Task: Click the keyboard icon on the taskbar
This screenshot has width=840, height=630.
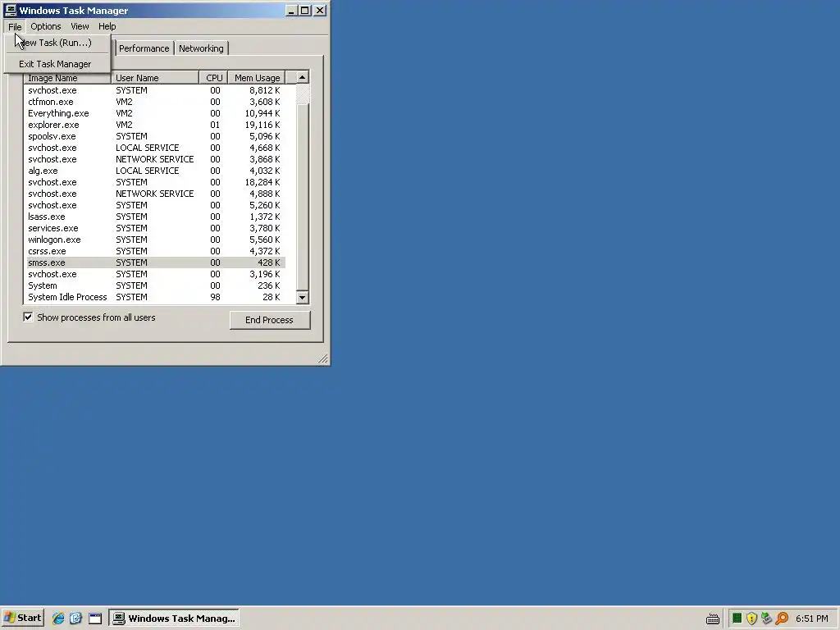Action: [x=713, y=619]
